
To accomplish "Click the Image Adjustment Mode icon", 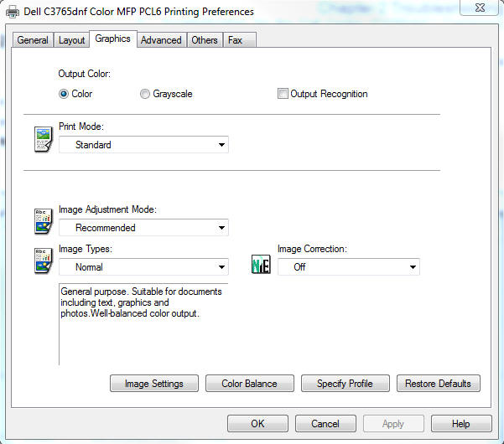I will tap(43, 221).
